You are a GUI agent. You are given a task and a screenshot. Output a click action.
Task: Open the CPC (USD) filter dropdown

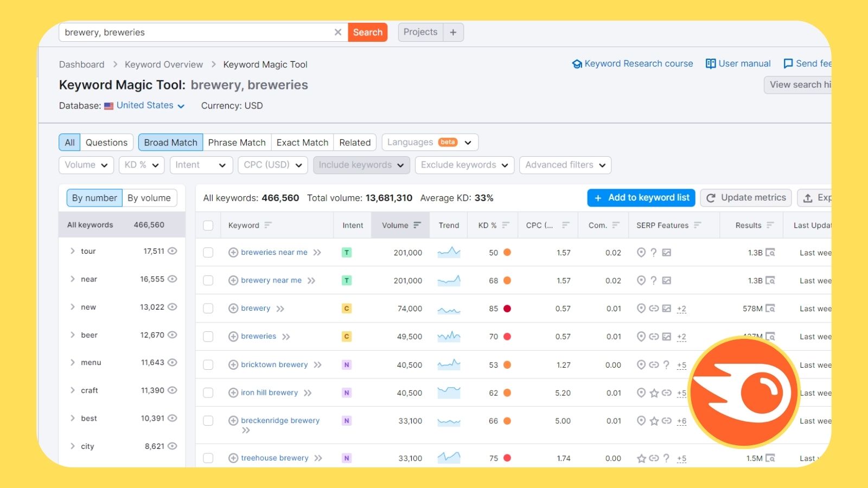click(273, 165)
